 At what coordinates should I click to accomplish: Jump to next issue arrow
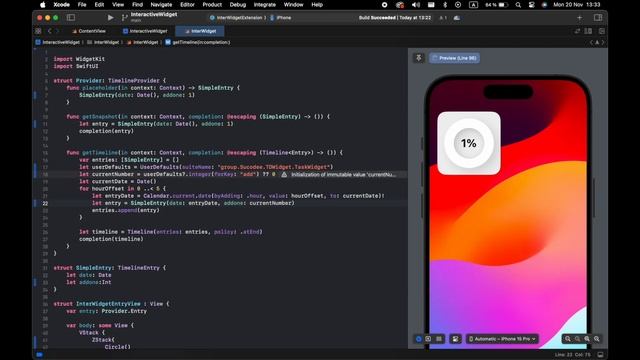[x=603, y=42]
